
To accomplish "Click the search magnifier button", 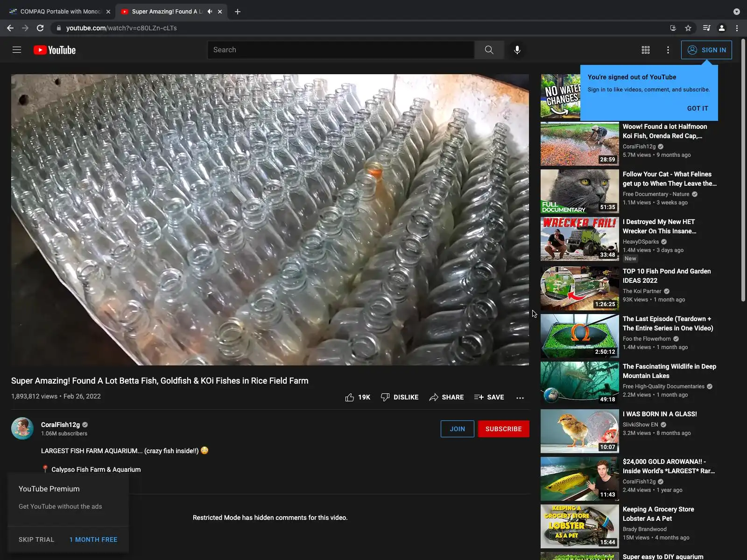I will (x=489, y=50).
